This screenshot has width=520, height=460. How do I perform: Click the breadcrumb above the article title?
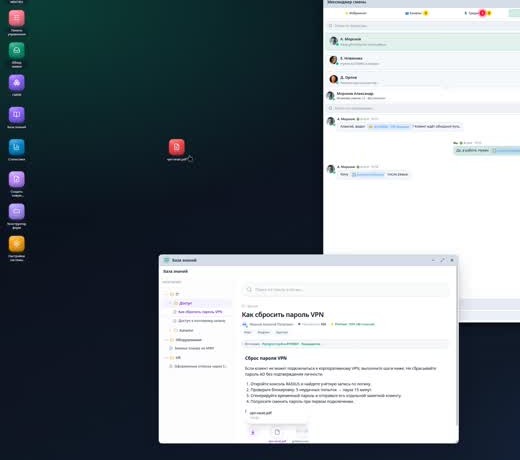coord(250,306)
